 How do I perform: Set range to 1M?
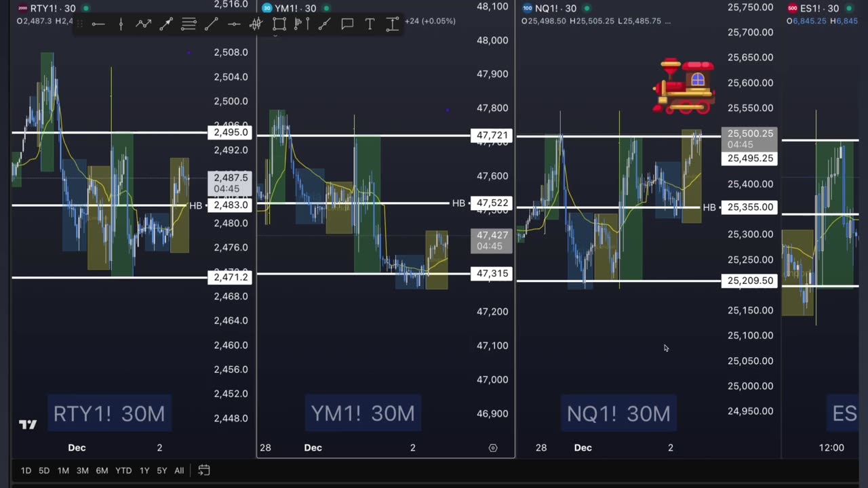click(x=63, y=470)
